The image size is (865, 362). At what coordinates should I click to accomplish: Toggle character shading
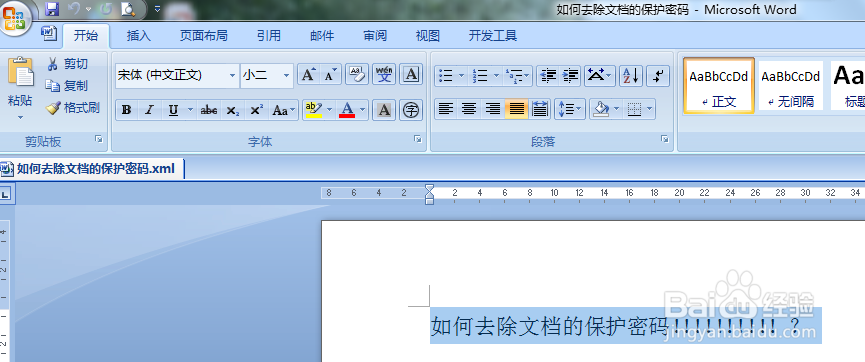click(x=384, y=110)
